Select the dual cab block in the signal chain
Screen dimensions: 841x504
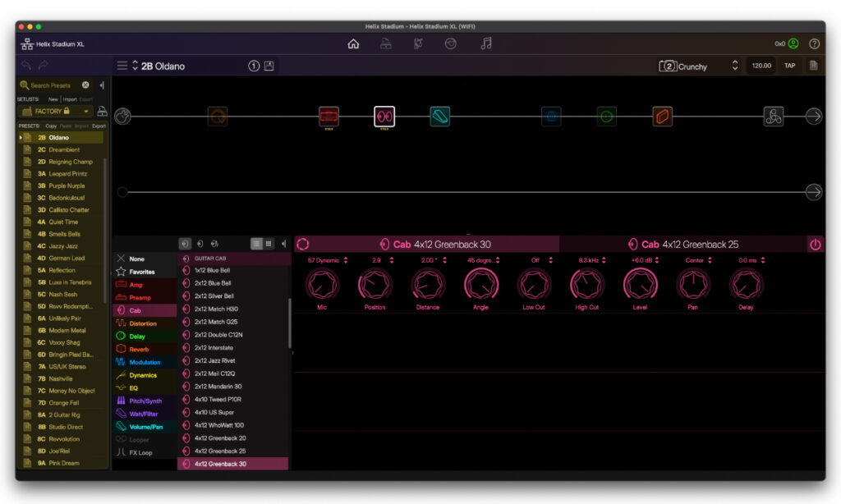pos(384,117)
